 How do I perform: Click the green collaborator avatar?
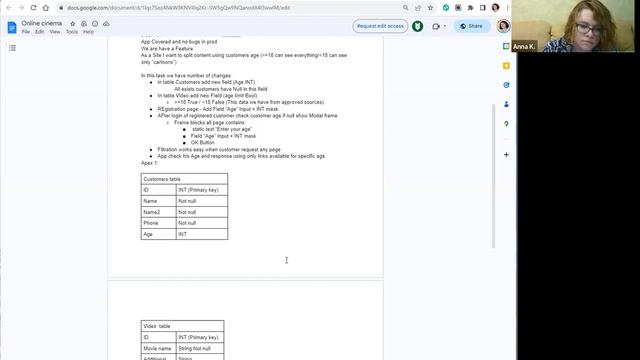(417, 26)
